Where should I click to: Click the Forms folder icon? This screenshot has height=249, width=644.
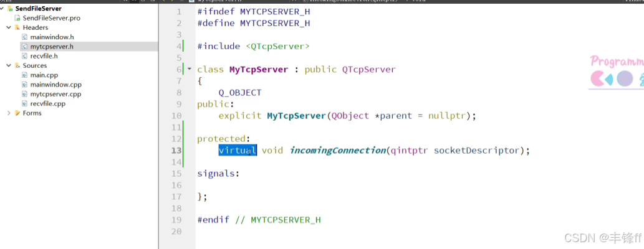(17, 113)
